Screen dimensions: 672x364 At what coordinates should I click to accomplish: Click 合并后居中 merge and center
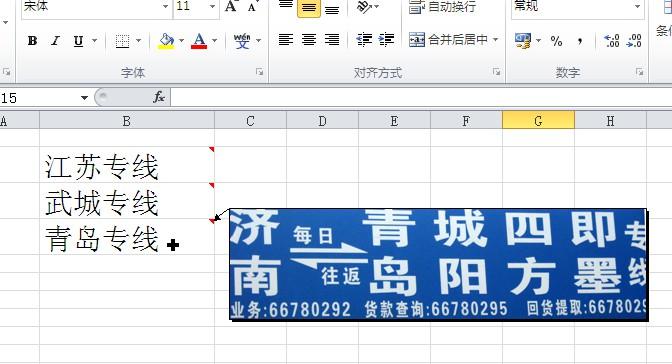pos(448,40)
